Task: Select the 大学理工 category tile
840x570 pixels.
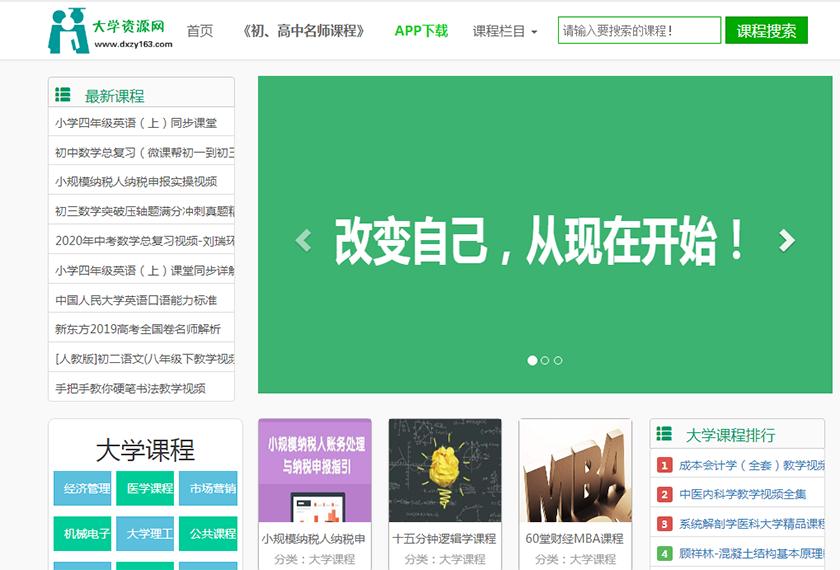Action: tap(145, 534)
